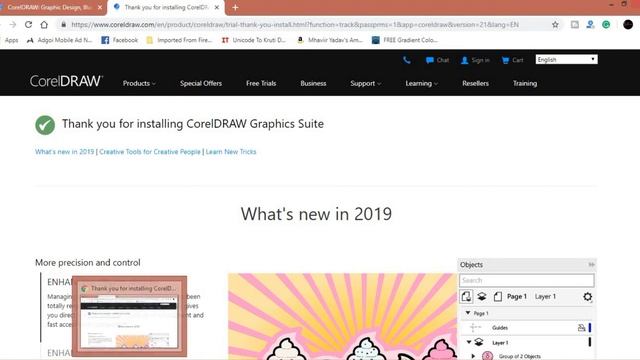Open Business menu item
The width and height of the screenshot is (640, 360).
313,83
